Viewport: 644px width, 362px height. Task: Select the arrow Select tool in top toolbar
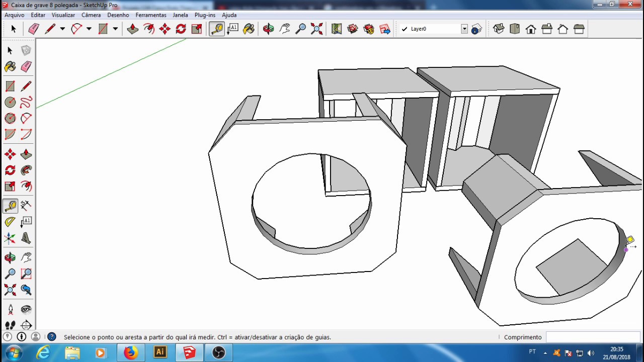(x=14, y=29)
